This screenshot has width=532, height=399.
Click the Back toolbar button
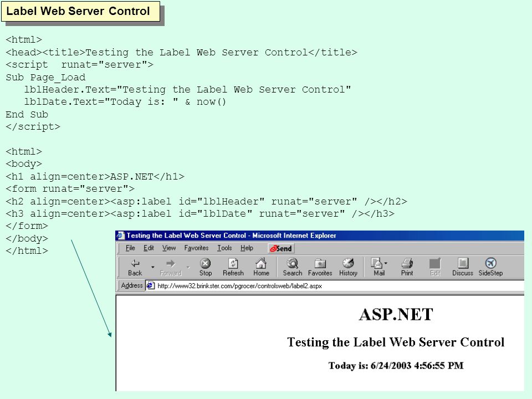[135, 267]
